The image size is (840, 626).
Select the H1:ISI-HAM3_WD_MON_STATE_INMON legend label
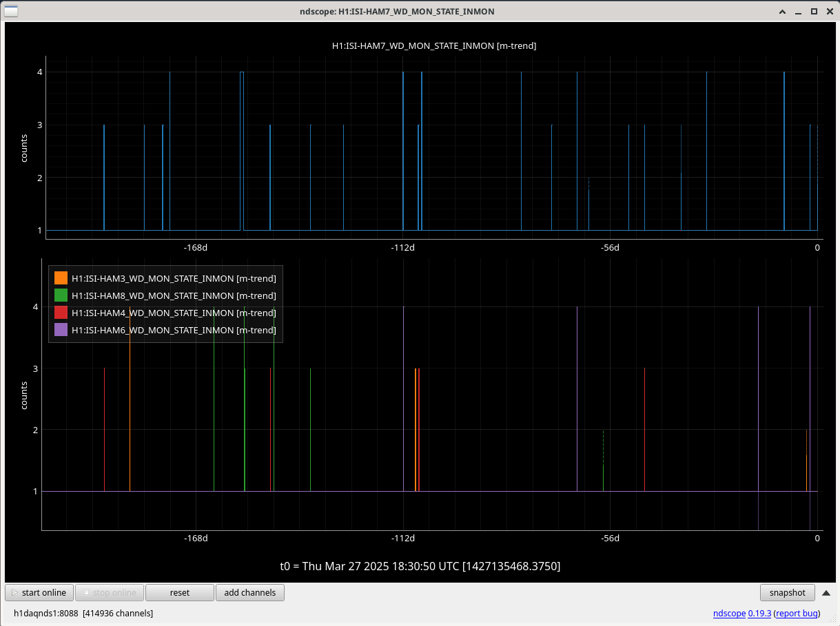[x=174, y=278]
